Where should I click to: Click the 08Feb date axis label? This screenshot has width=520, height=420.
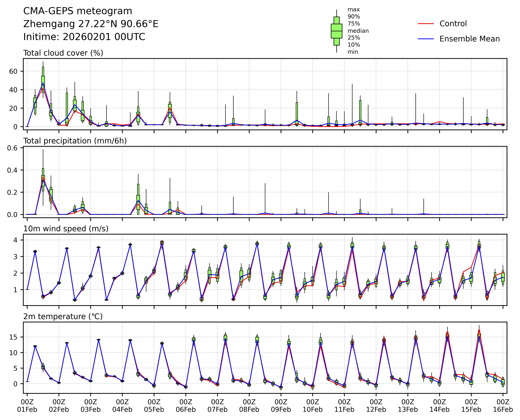click(249, 410)
